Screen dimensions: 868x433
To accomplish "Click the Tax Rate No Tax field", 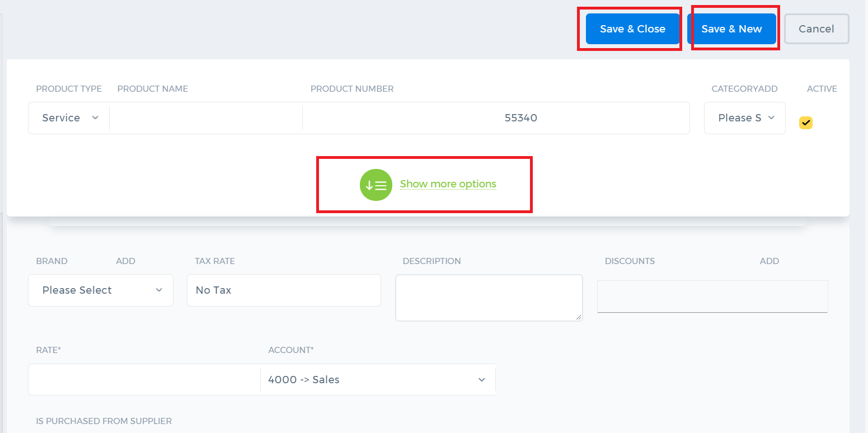I will 284,290.
